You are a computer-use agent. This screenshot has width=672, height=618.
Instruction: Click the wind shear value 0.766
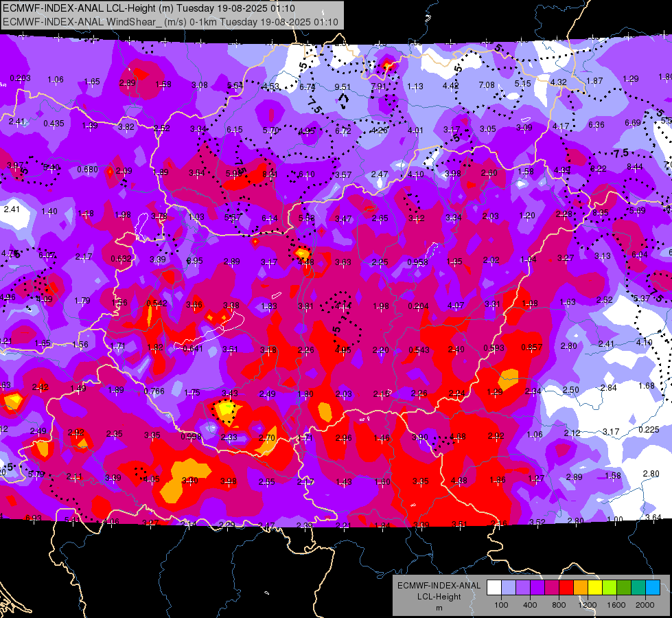154,391
